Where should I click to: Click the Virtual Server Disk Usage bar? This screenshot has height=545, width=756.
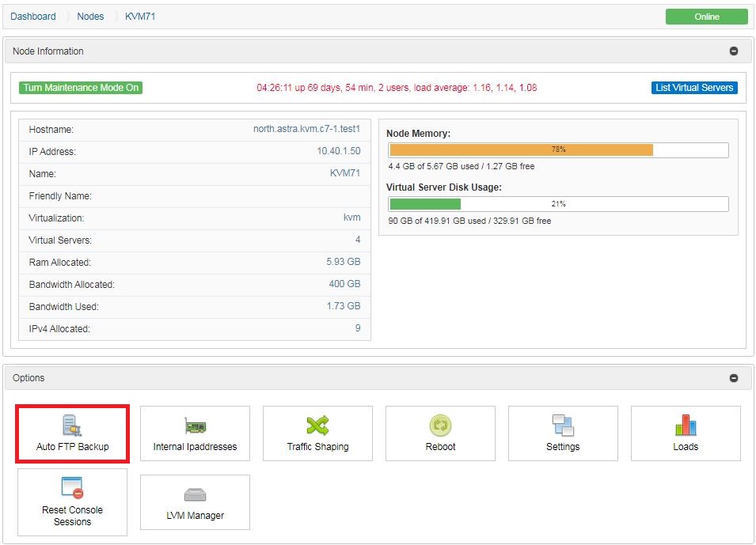(x=558, y=204)
